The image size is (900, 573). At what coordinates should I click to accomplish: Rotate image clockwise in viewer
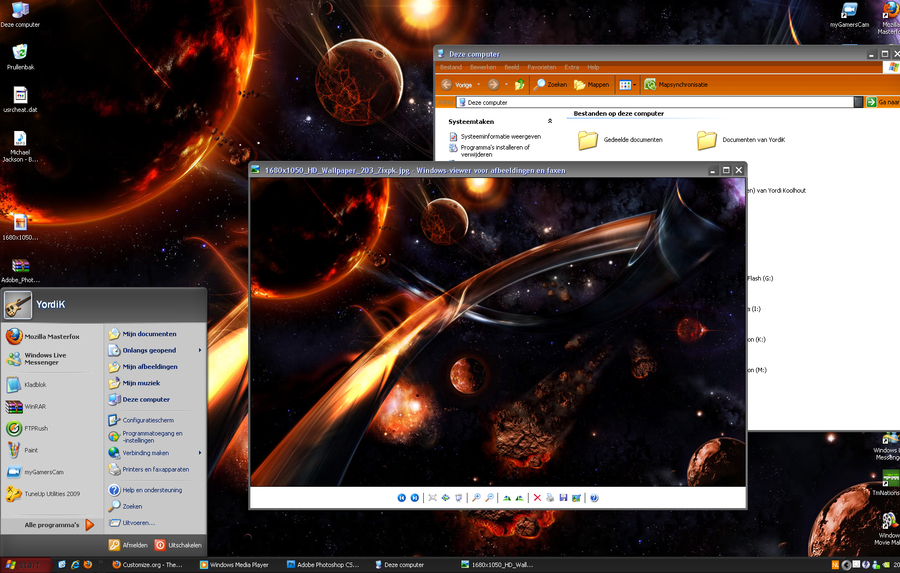click(x=507, y=498)
